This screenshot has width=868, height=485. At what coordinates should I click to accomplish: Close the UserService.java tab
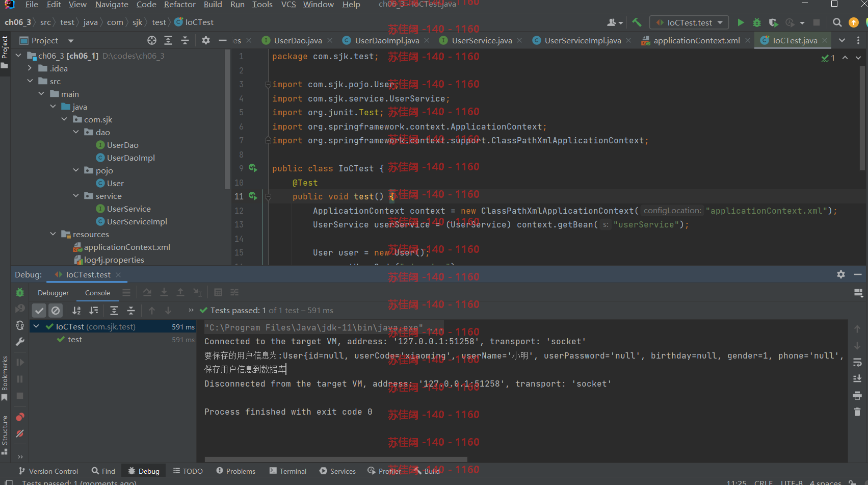519,40
